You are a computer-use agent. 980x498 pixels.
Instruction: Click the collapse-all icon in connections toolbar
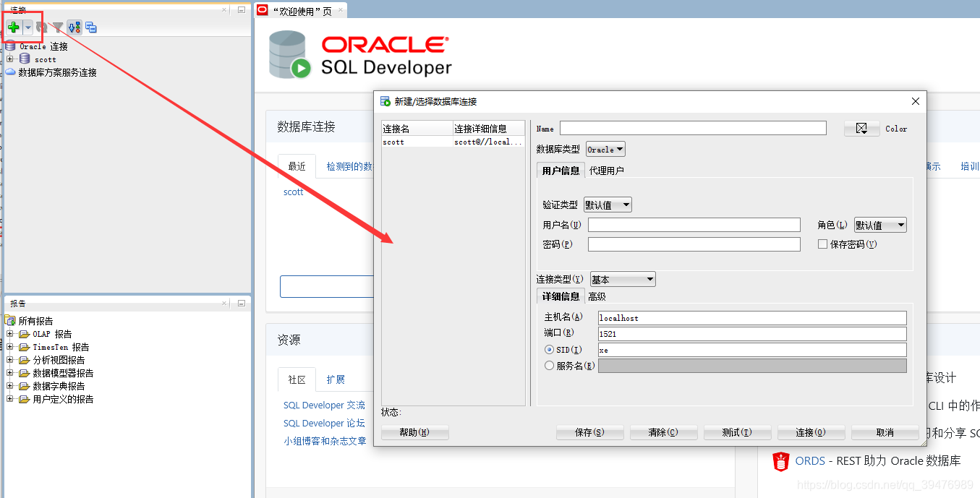91,27
